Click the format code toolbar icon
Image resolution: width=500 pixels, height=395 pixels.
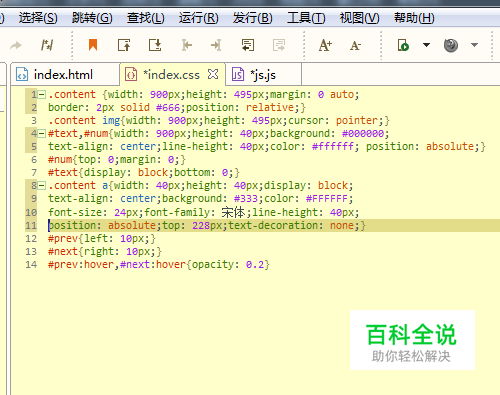point(47,45)
